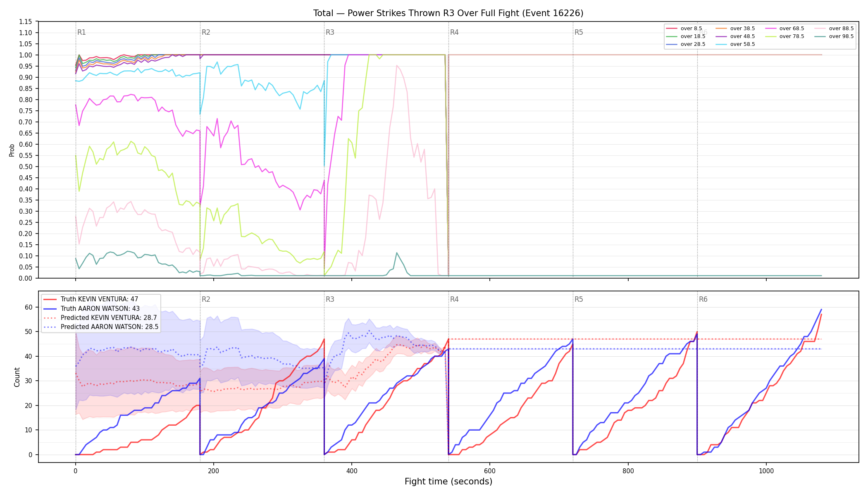
Task: Click the 'Fight time (seconds)' axis label
Action: pyautogui.click(x=448, y=482)
